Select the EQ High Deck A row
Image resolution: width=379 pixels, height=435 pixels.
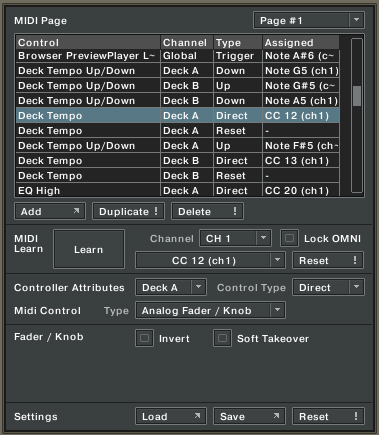pyautogui.click(x=178, y=190)
